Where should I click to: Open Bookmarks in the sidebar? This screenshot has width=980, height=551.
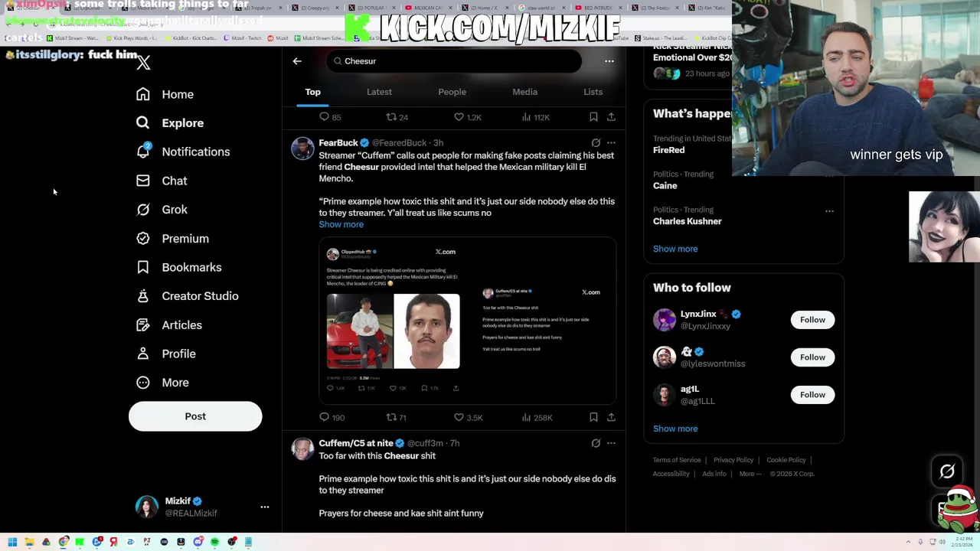(x=178, y=267)
